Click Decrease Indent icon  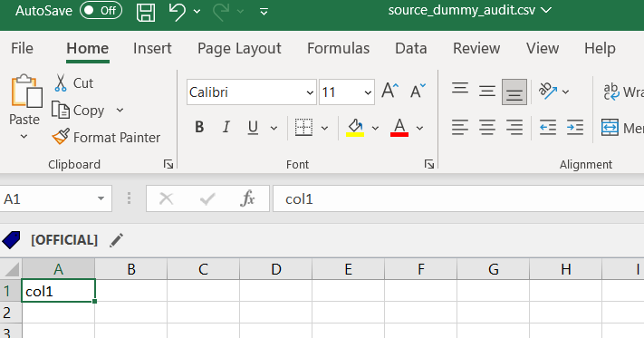548,127
